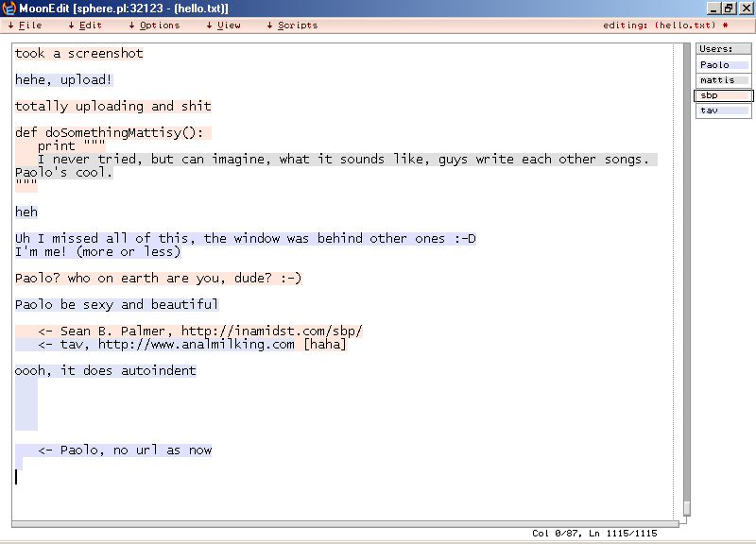Viewport: 756px width, 544px height.
Task: Click the Users: panel header
Action: (x=723, y=49)
